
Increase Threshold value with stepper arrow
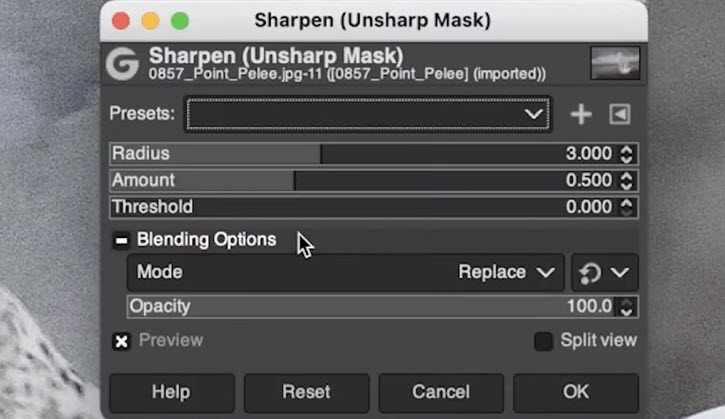[627, 202]
